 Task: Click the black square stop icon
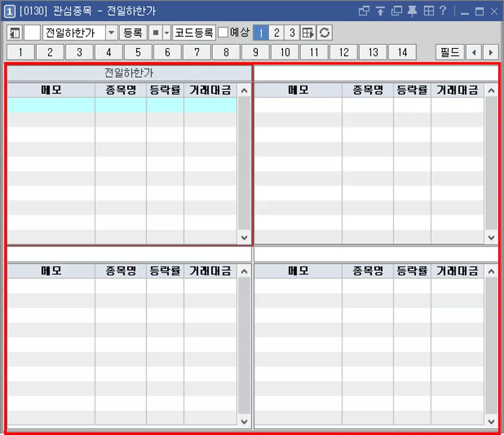(156, 33)
